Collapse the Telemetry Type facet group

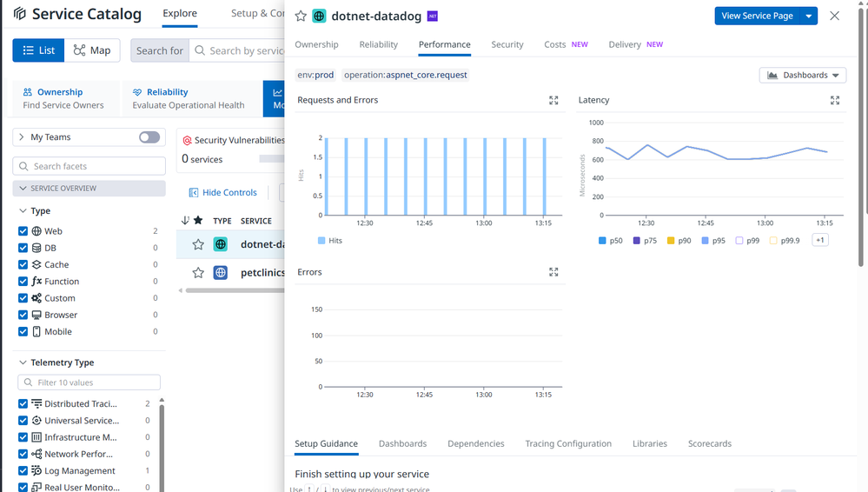23,362
